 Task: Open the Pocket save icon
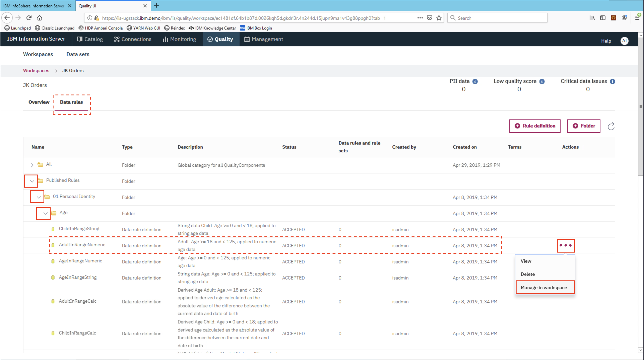(429, 18)
